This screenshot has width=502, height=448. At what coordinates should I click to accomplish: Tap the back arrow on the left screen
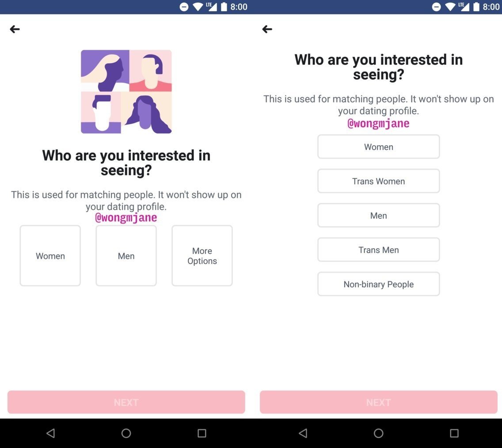15,29
